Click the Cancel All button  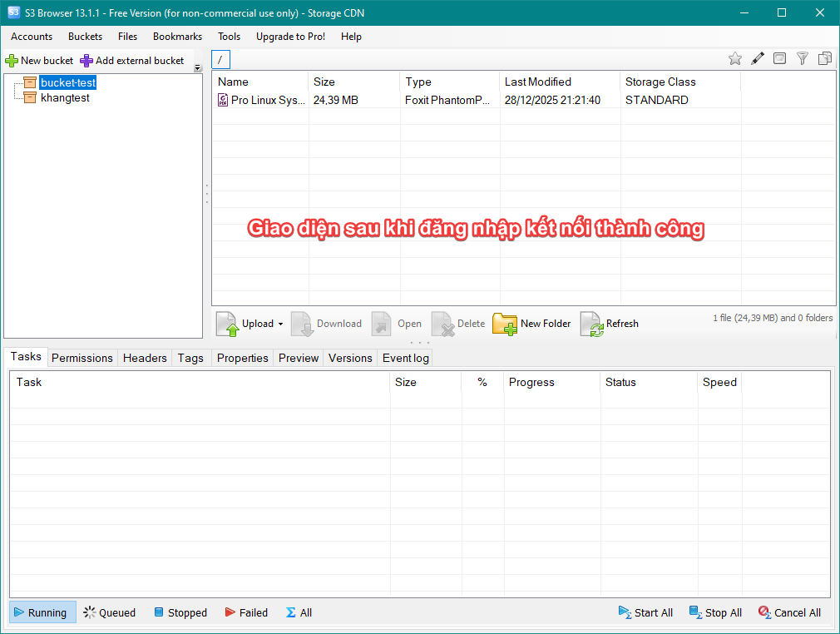[x=789, y=612]
